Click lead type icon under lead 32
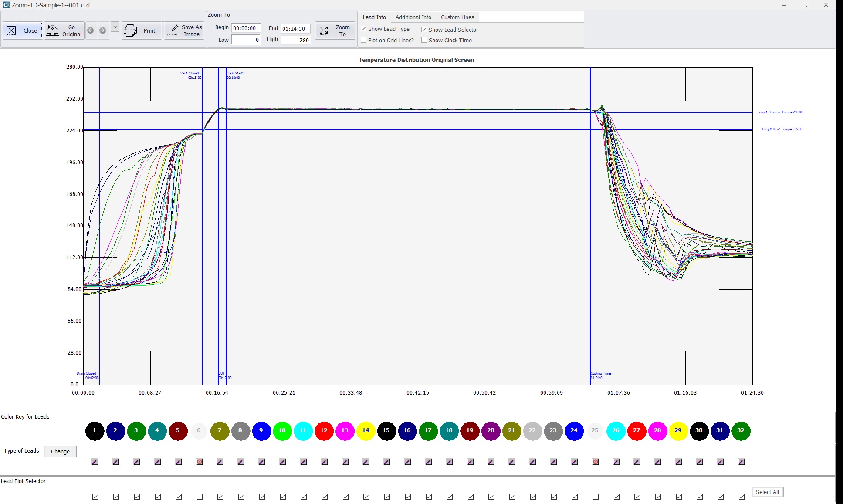The image size is (843, 504). 741,462
